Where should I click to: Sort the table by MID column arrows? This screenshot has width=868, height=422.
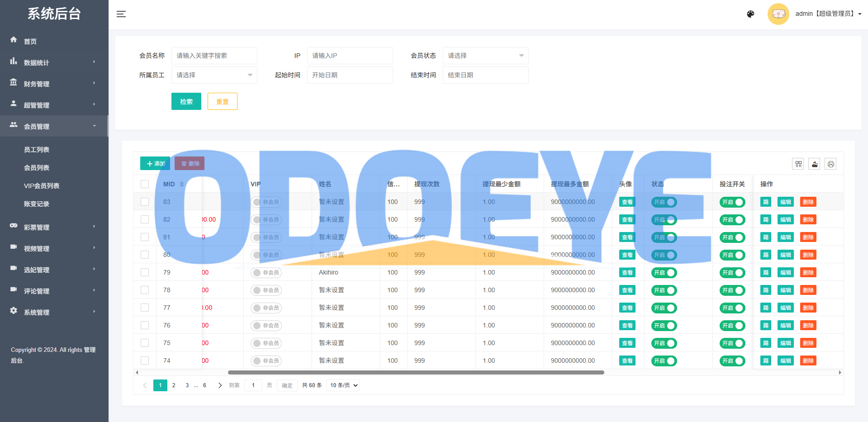point(182,184)
